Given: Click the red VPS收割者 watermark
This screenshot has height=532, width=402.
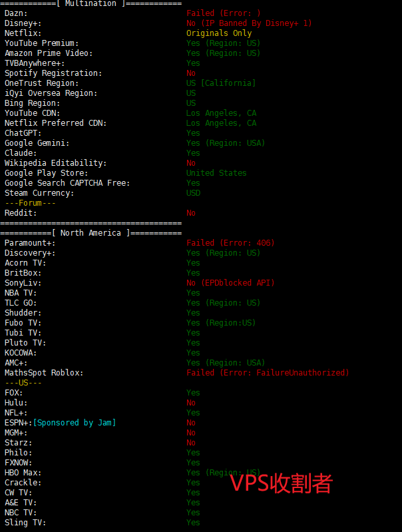Looking at the screenshot, I should click(x=281, y=483).
